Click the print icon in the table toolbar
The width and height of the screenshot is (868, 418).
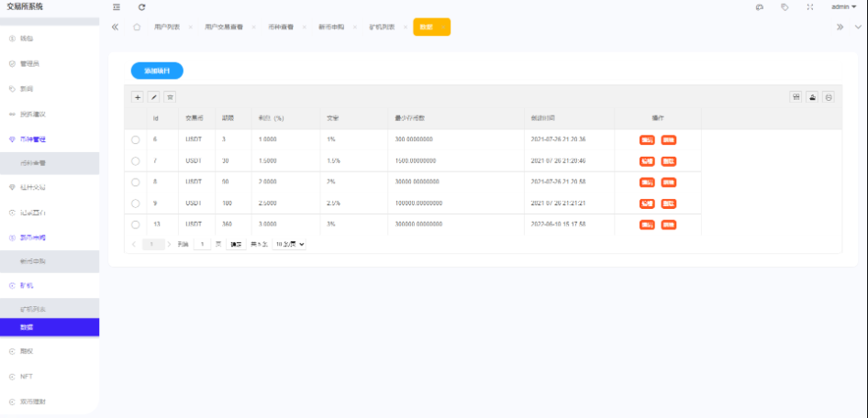click(x=829, y=97)
